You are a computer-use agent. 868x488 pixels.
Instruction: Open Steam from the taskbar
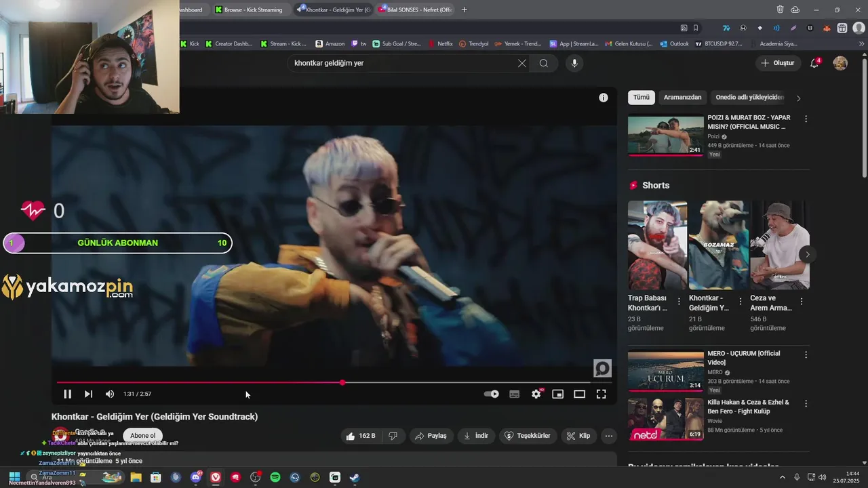point(354,477)
